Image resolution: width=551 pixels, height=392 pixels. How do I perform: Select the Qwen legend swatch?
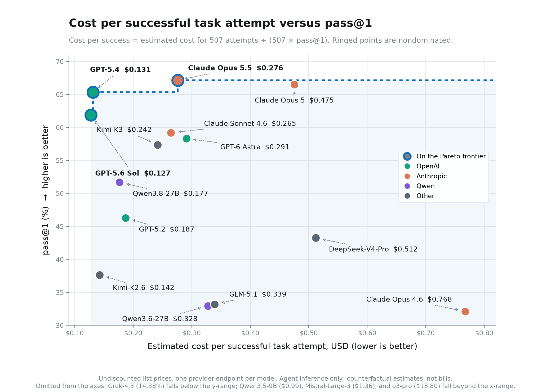[x=407, y=186]
